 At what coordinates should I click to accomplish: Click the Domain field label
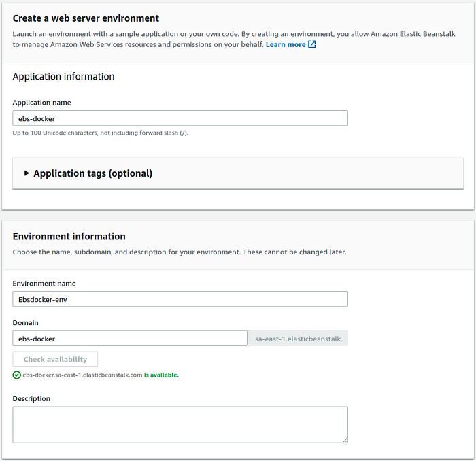click(x=26, y=323)
